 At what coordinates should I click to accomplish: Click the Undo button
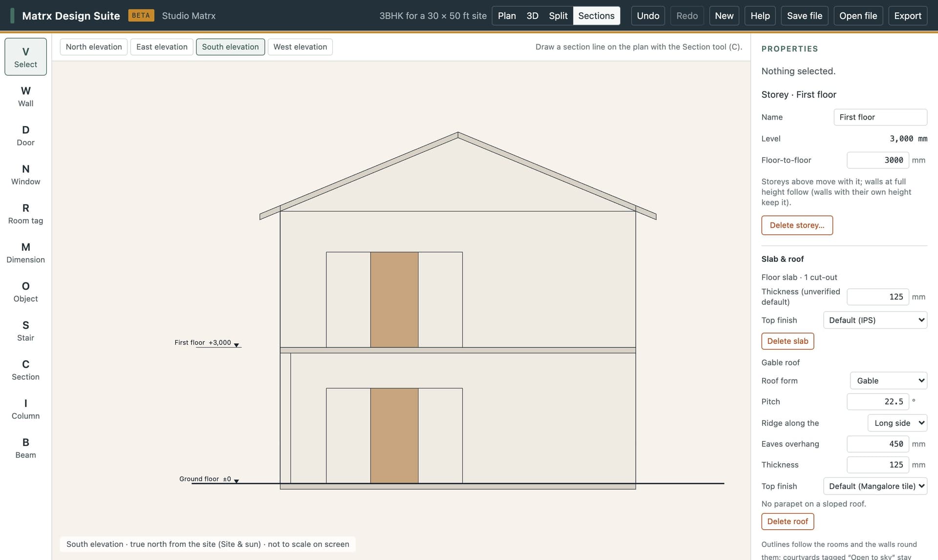[x=648, y=16]
